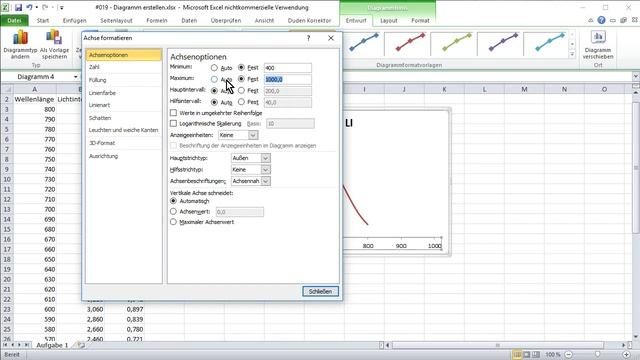Screen dimensions: 640x360
Task: Open Hauptstrichtyp dropdown
Action: point(266,158)
